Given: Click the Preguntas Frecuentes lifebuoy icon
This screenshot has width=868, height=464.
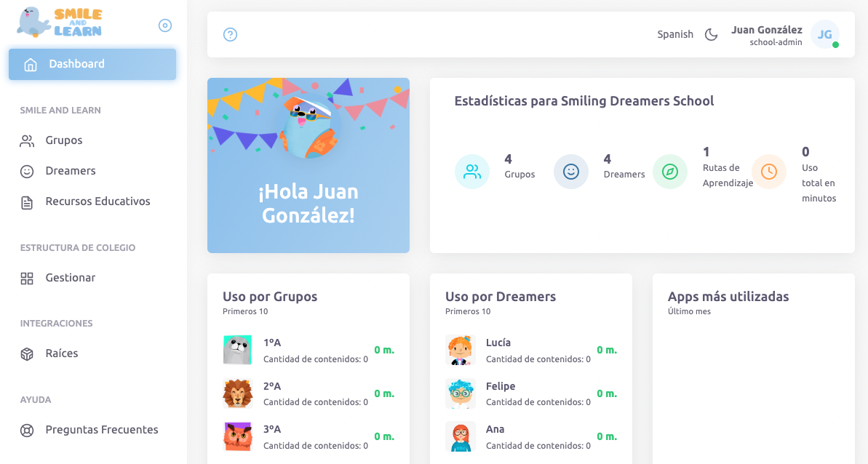Looking at the screenshot, I should click(x=27, y=430).
